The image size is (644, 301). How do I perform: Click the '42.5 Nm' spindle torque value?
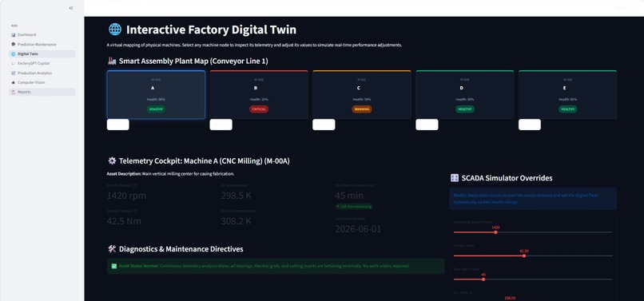pos(124,221)
